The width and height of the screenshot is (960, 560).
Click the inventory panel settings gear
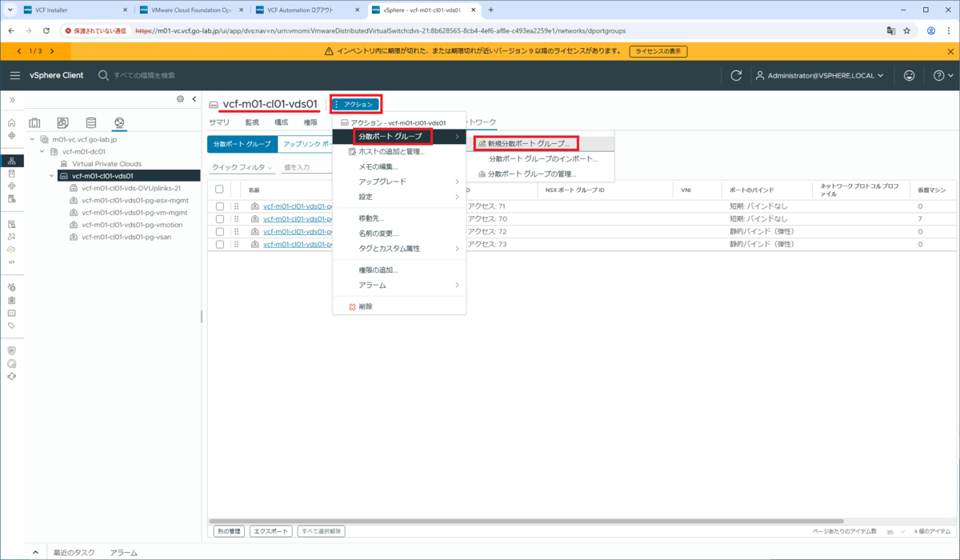pyautogui.click(x=181, y=99)
